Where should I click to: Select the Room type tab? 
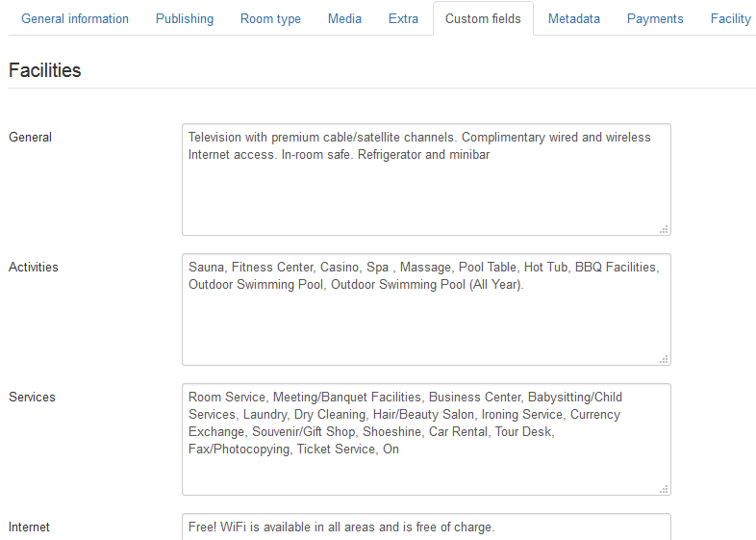270,19
